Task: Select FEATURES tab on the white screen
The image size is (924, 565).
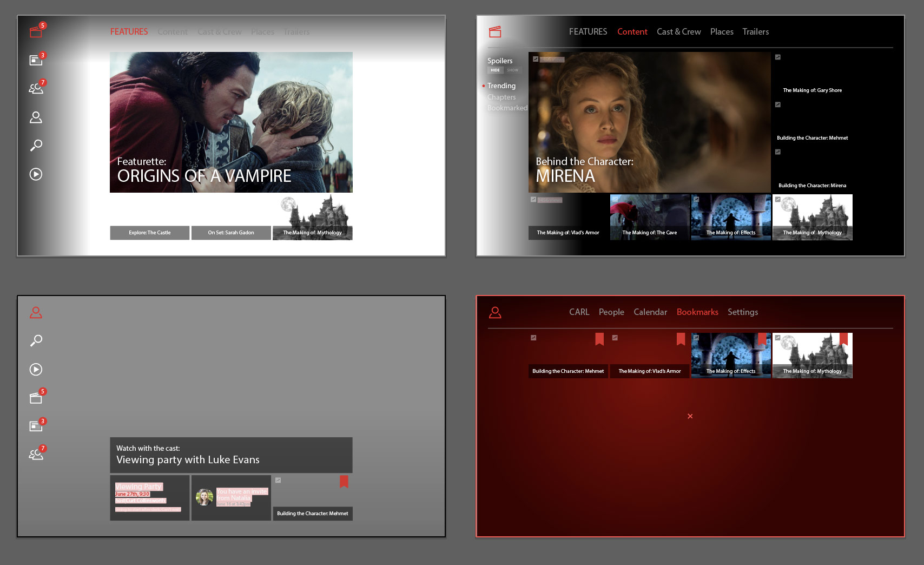Action: tap(129, 32)
